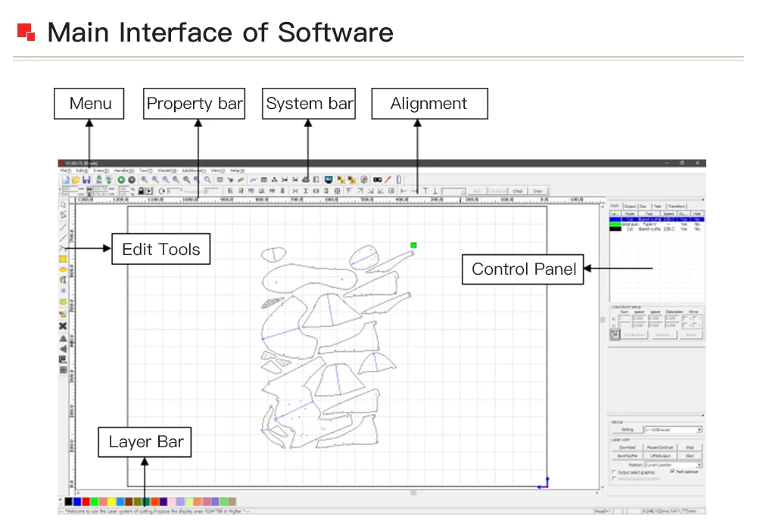Select the black X delete tool
The width and height of the screenshot is (757, 532).
63,326
